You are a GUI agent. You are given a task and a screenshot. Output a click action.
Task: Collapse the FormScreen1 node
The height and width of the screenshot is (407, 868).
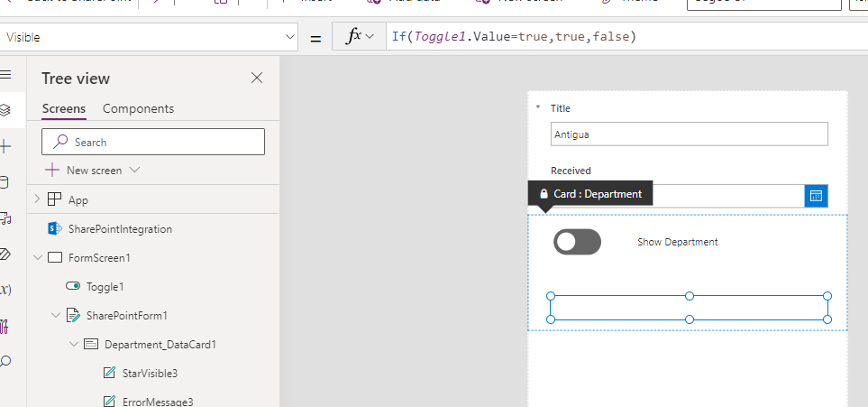pos(38,257)
